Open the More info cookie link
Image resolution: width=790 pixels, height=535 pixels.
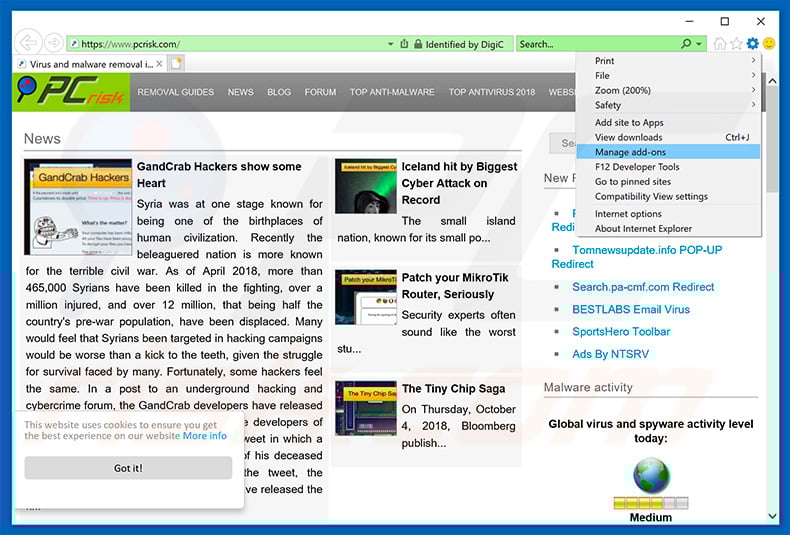tap(205, 436)
